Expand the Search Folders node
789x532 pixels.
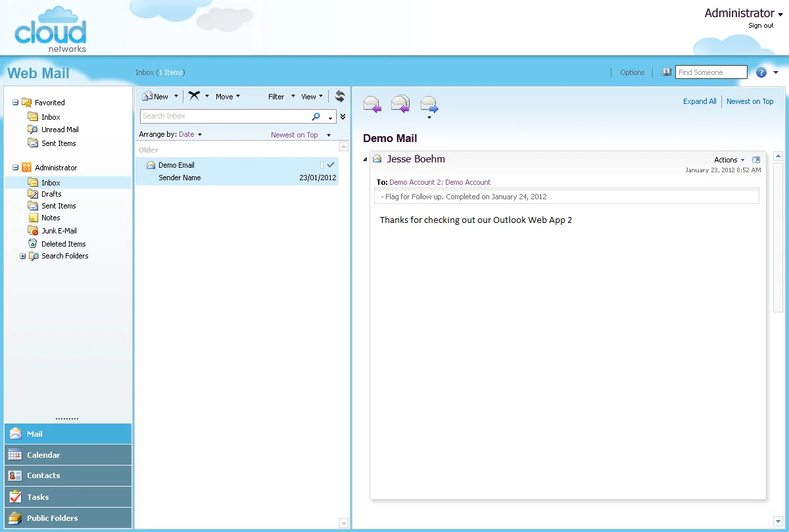tap(23, 256)
